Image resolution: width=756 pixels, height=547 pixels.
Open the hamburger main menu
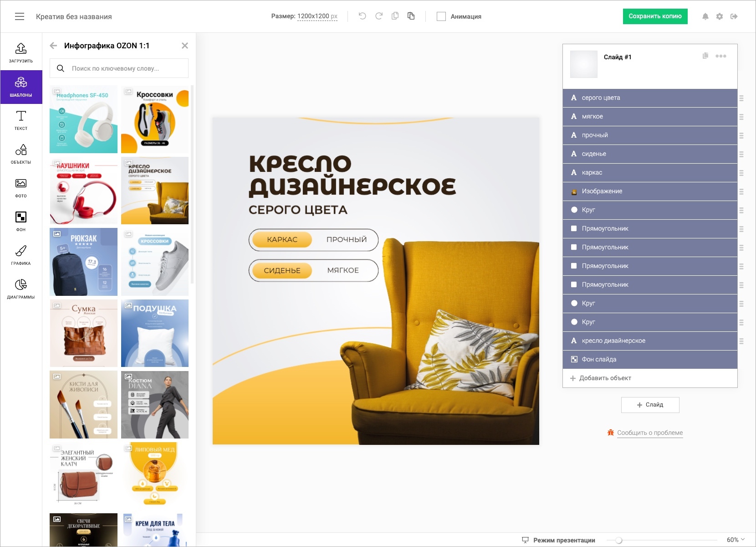click(x=20, y=16)
